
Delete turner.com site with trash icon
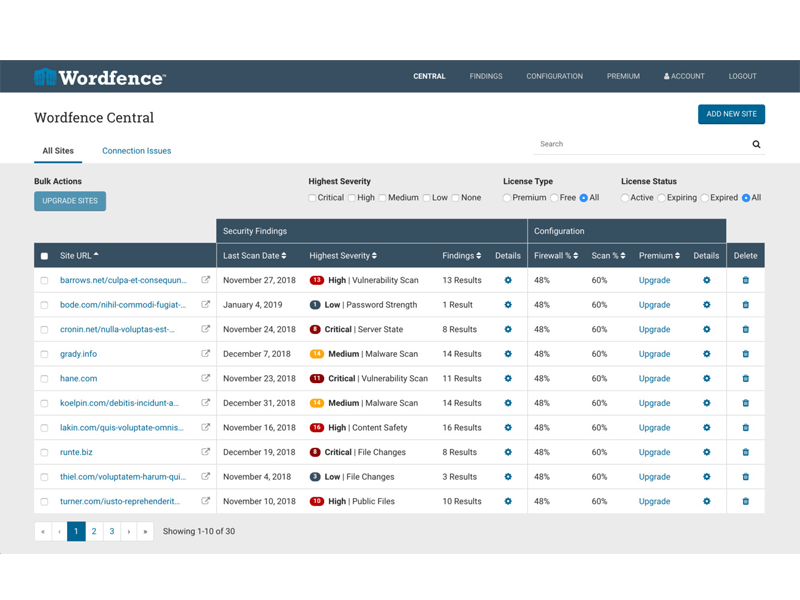click(745, 501)
